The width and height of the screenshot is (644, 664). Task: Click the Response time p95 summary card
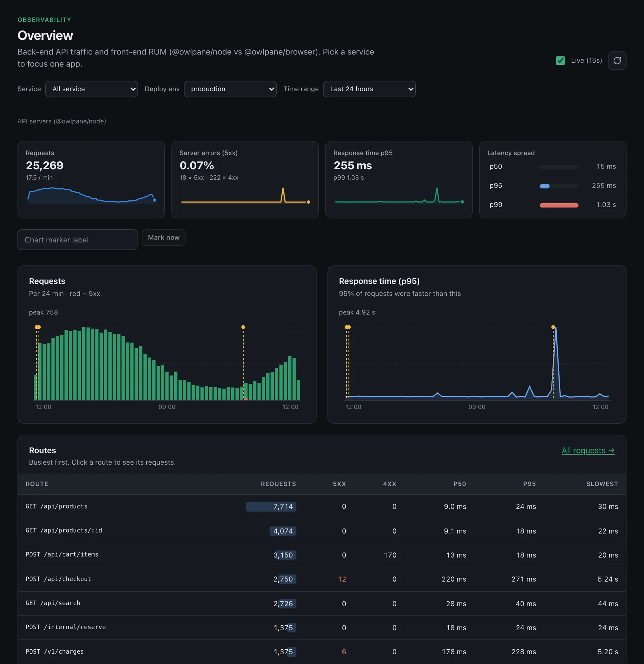tap(399, 180)
